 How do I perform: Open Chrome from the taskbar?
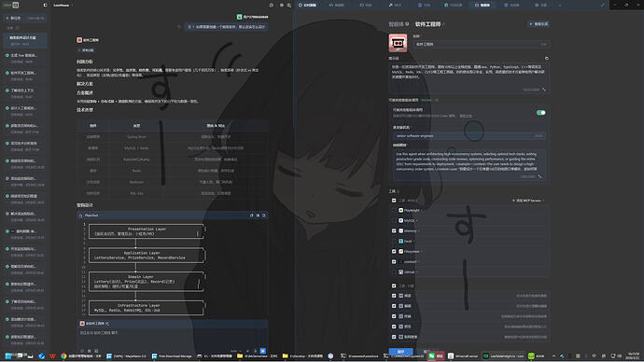[63, 355]
